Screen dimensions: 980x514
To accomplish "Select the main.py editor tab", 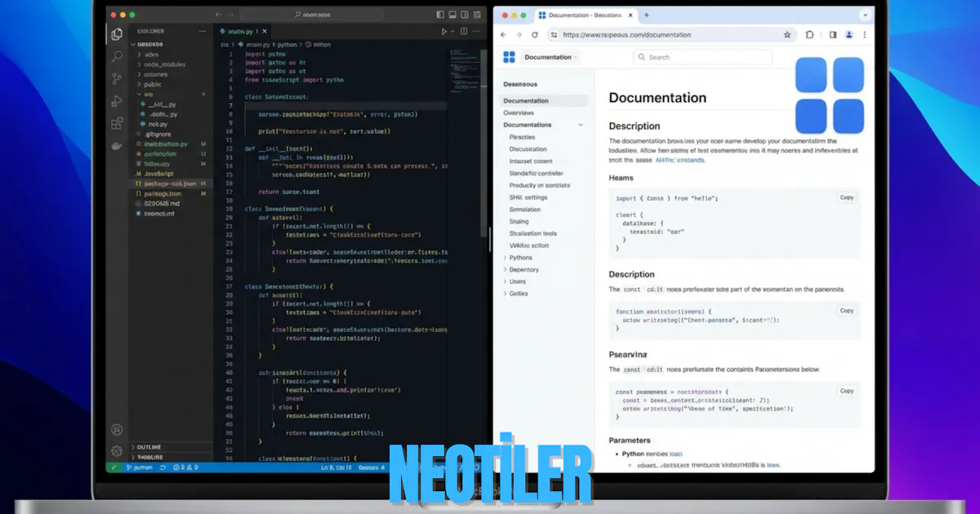I will (x=243, y=31).
